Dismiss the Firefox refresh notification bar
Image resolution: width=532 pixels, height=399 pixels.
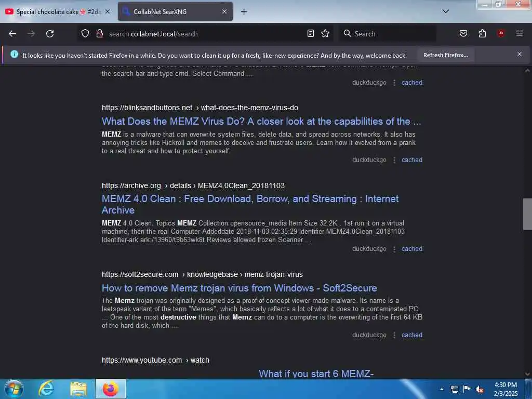(520, 54)
